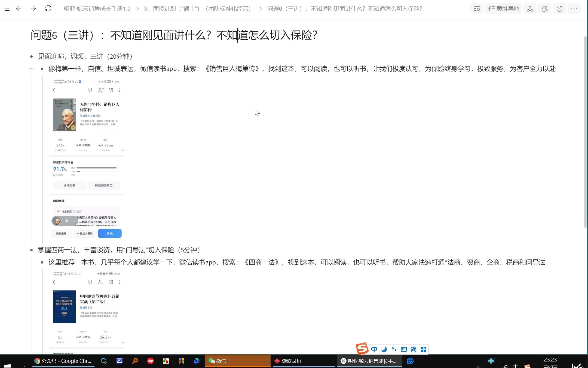
Task: Open the colorful bookmark taskbar app
Action: point(181,361)
